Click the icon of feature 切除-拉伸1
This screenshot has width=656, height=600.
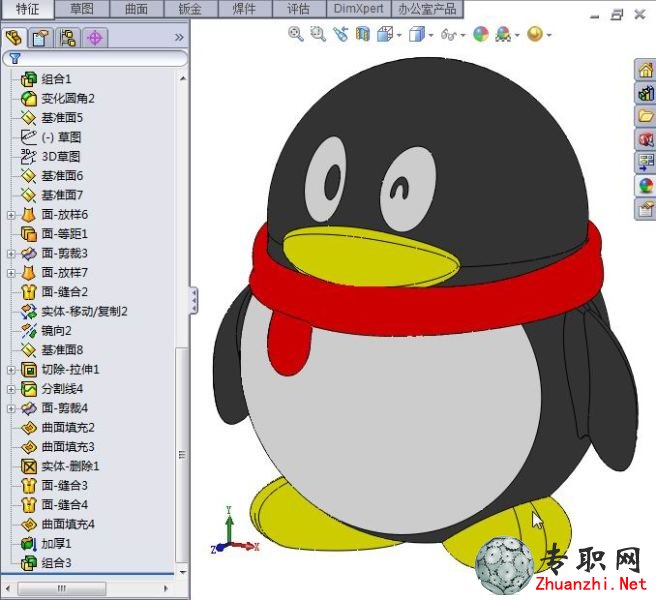tap(29, 369)
